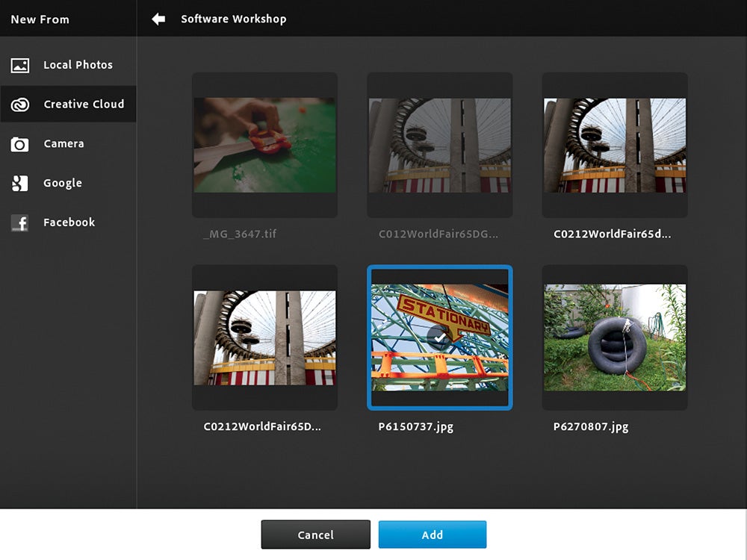Screen dimensions: 747x560
Task: Click the P6150737.jpg file name
Action: point(416,427)
